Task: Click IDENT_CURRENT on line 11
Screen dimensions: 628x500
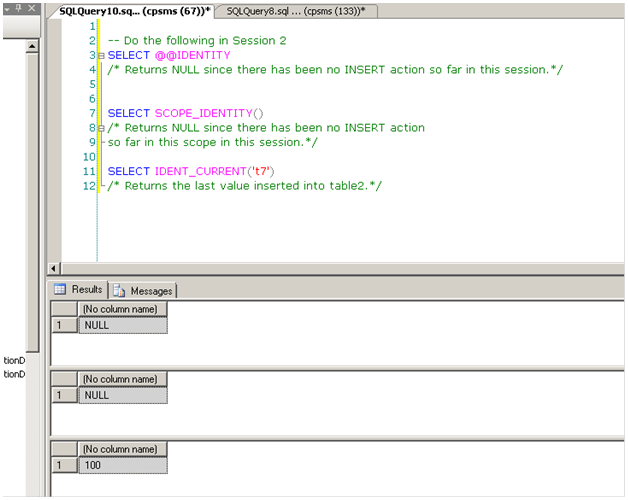Action: (x=201, y=171)
